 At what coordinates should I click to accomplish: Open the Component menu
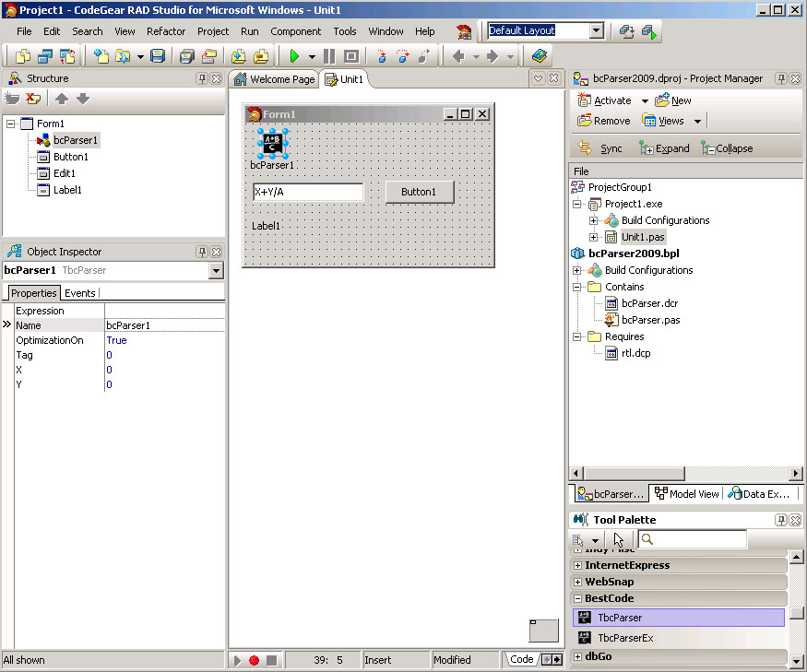click(295, 31)
